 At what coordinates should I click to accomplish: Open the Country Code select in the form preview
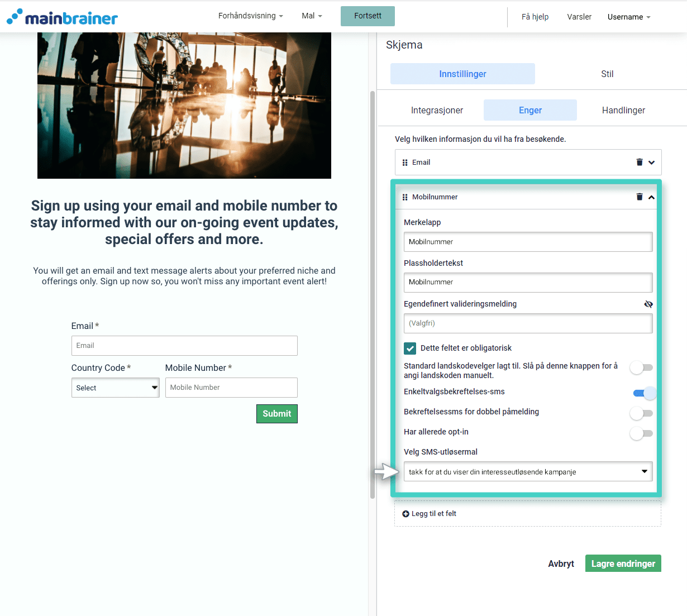click(115, 387)
